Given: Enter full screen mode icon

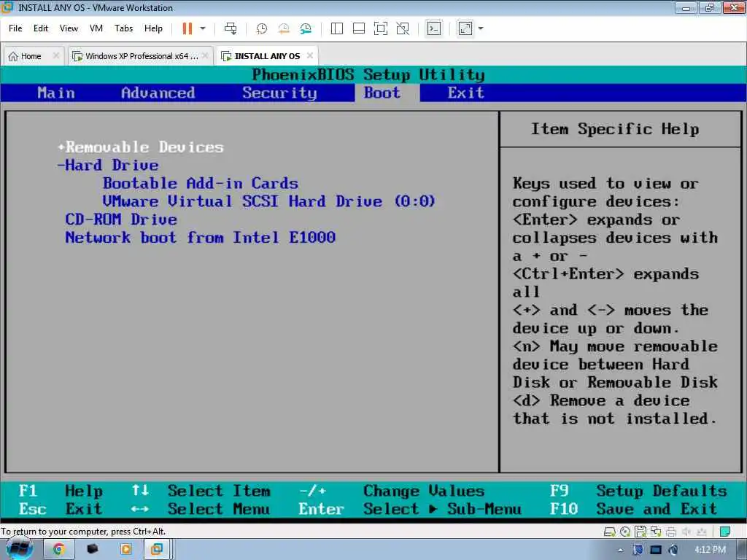Looking at the screenshot, I should pos(381,28).
